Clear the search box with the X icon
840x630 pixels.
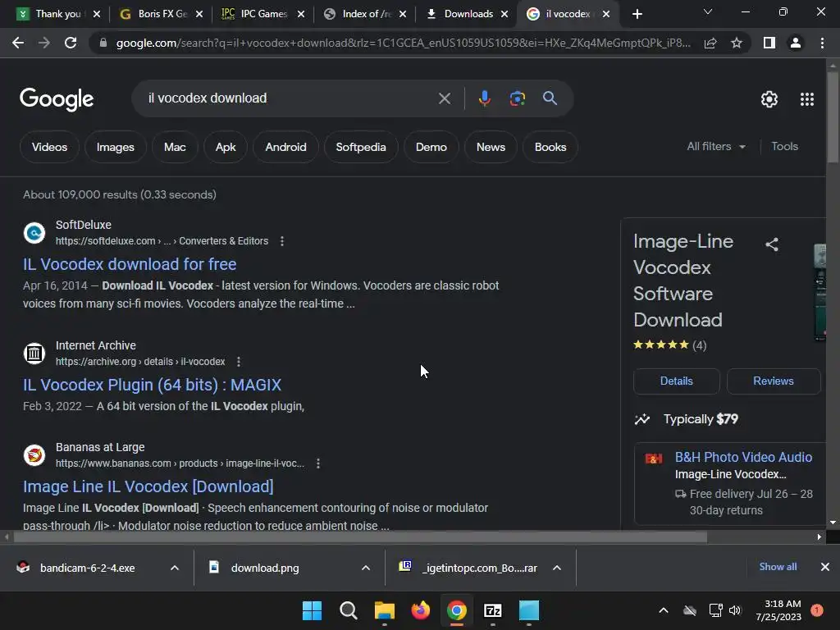click(x=444, y=98)
